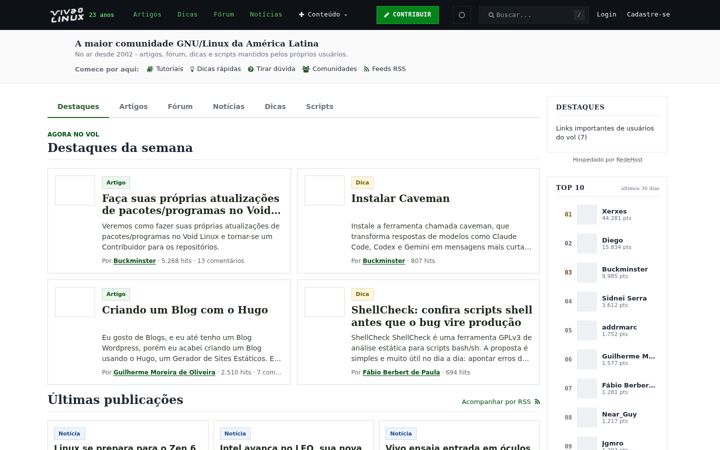Focus the Buscar search field
Image resolution: width=720 pixels, height=450 pixels.
pyautogui.click(x=534, y=15)
